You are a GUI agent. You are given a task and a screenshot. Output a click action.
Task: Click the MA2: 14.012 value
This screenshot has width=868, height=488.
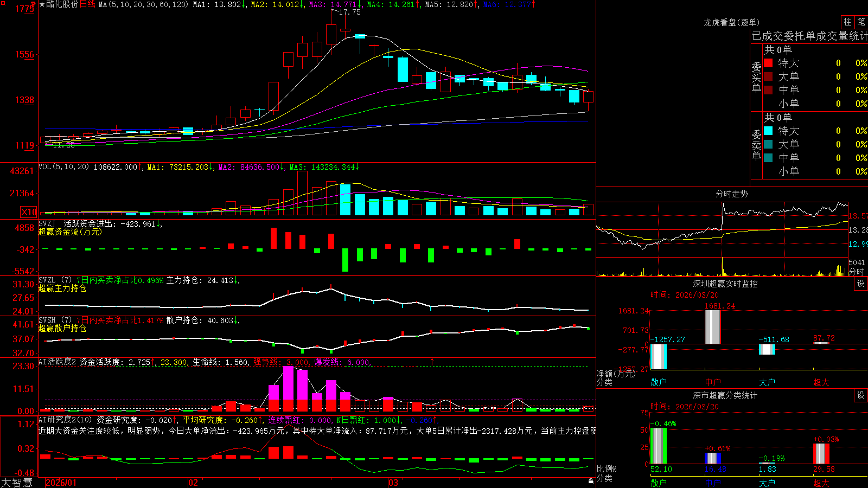277,4
